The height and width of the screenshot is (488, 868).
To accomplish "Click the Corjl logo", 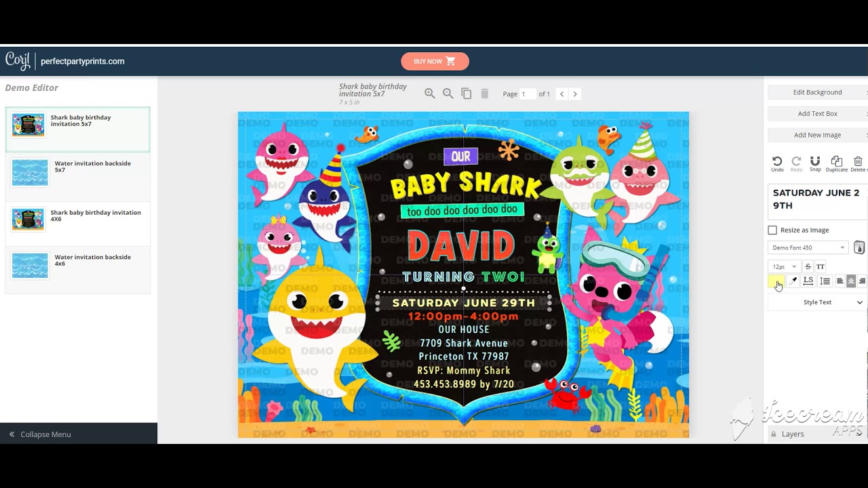I will 18,60.
